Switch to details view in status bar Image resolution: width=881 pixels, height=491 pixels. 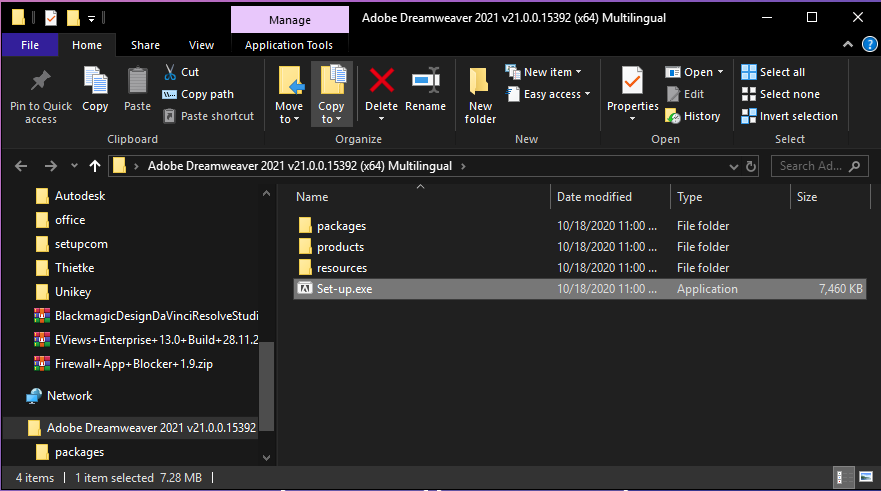(x=844, y=477)
